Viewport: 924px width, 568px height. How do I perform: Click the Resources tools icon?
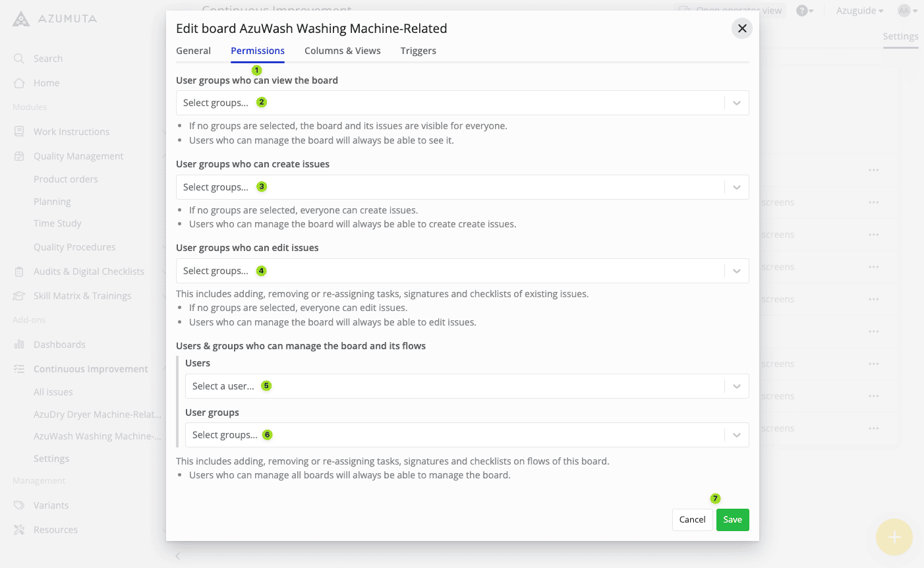19,530
